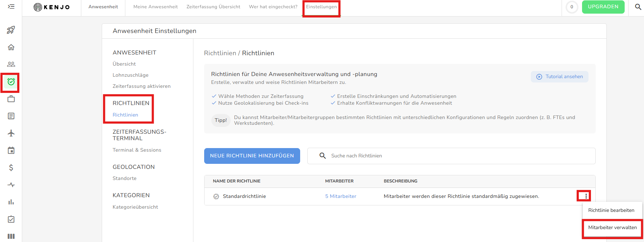Open the search magnifier in top bar

pyautogui.click(x=638, y=7)
